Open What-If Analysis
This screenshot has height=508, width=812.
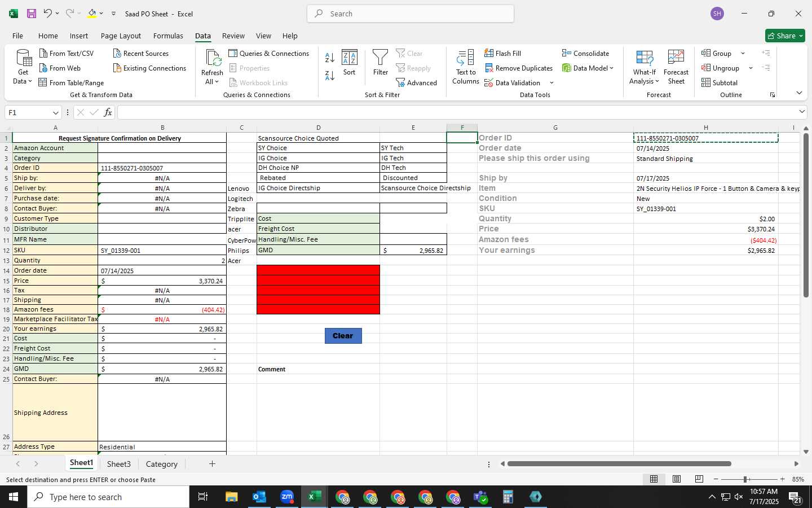pyautogui.click(x=645, y=67)
